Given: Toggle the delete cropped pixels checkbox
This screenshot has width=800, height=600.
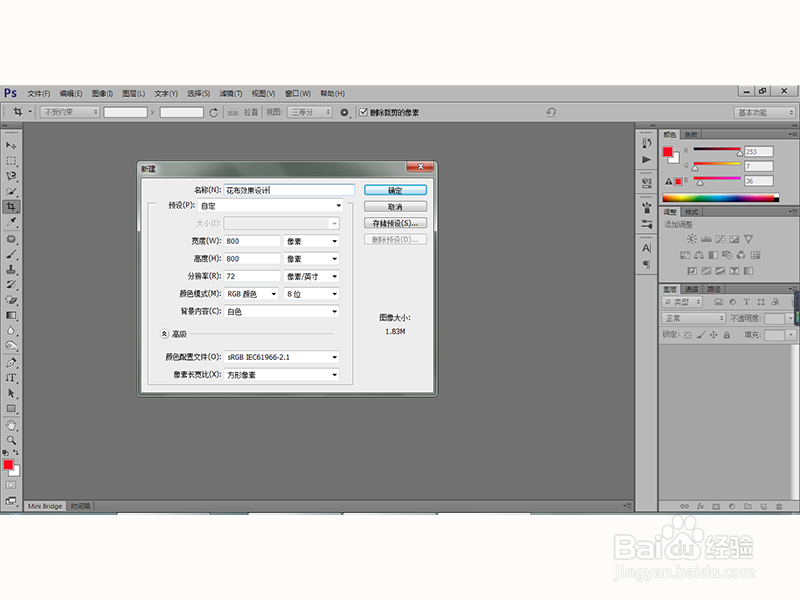Looking at the screenshot, I should coord(363,112).
